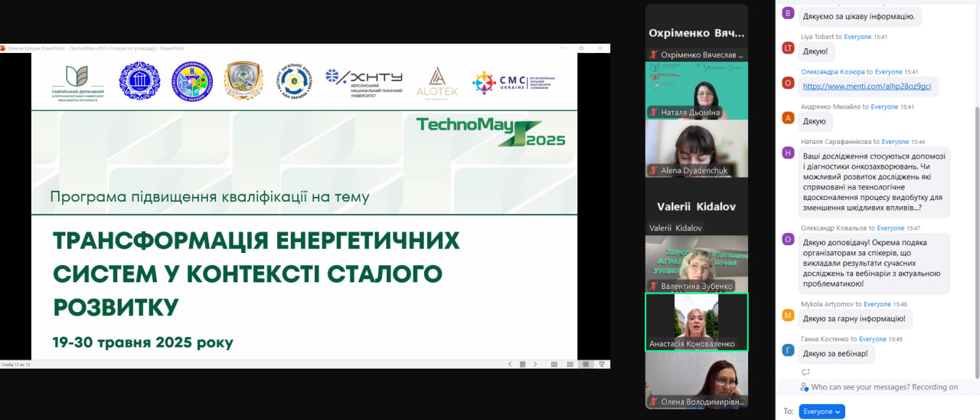Viewport: 980px width, 420px height.
Task: Click the privacy person icon beside 'Who can see'
Action: [805, 387]
